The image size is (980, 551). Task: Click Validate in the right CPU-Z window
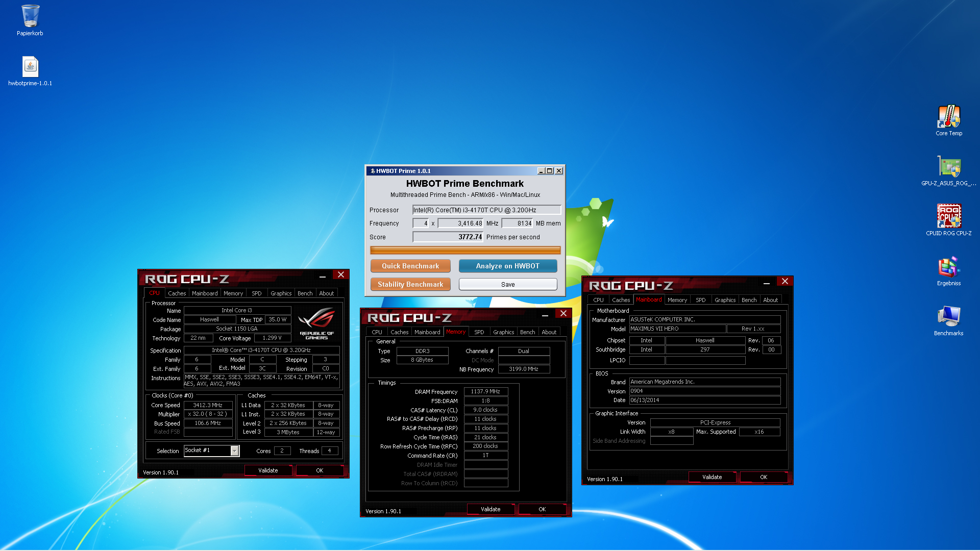(712, 477)
